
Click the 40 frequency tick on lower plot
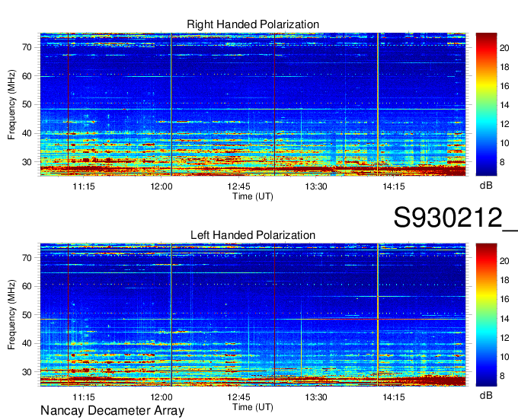tap(27, 344)
